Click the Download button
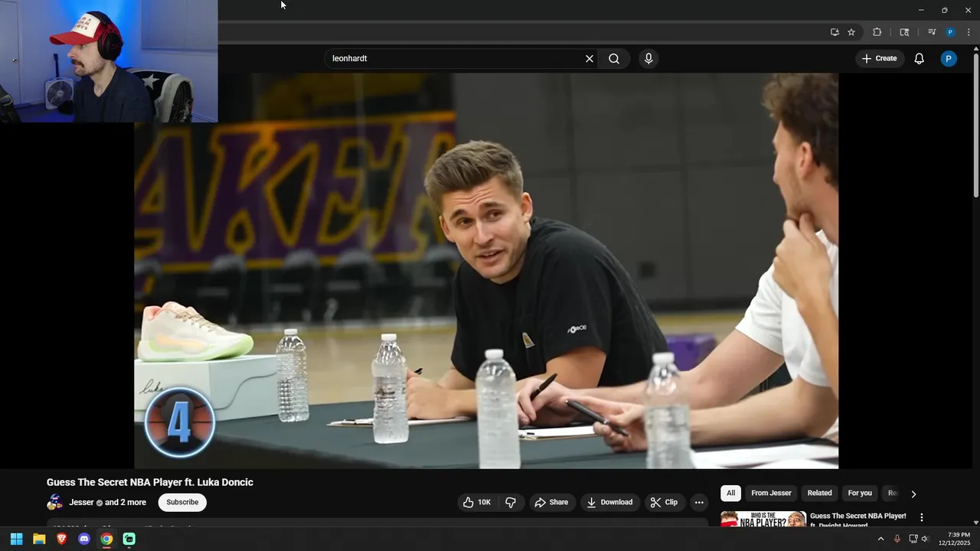 pos(609,503)
